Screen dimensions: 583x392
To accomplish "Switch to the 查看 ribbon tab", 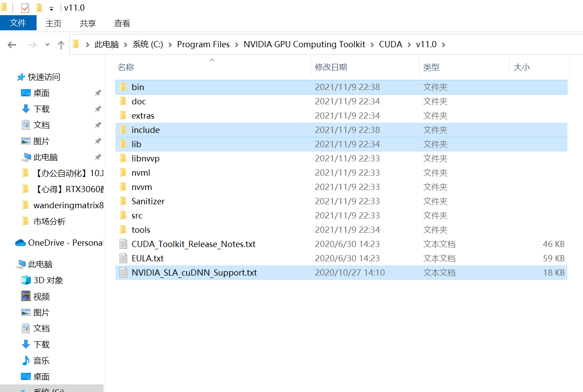I will [x=122, y=23].
